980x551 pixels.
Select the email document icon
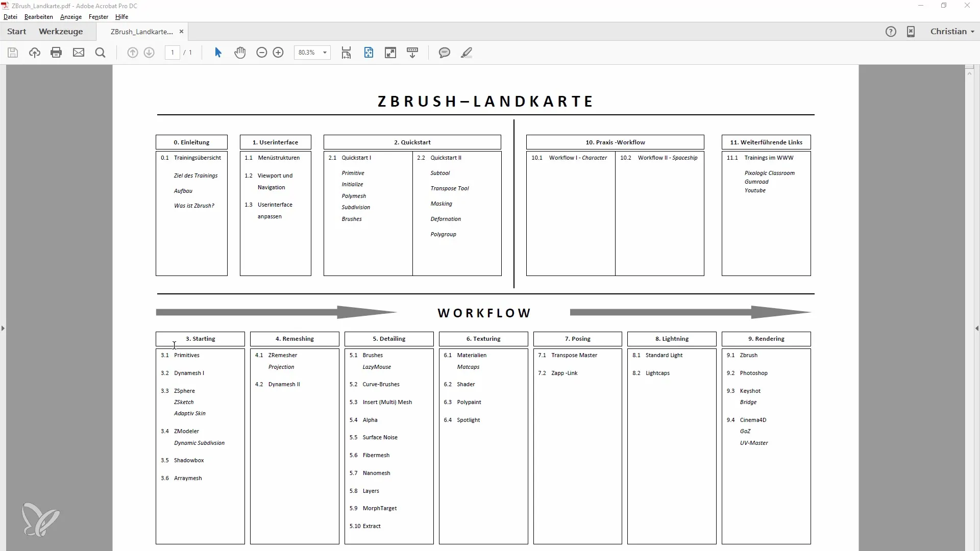78,53
